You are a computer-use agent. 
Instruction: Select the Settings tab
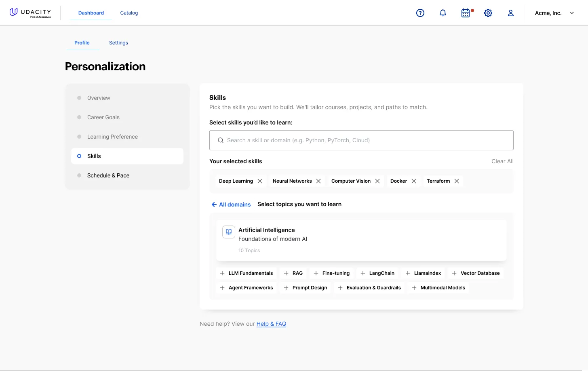coord(118,43)
